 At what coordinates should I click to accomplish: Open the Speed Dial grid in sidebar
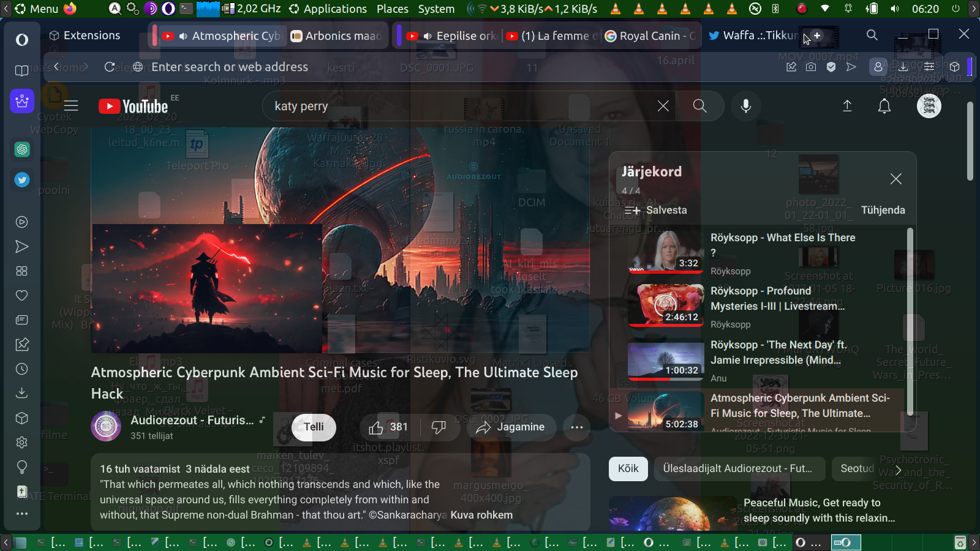22,271
